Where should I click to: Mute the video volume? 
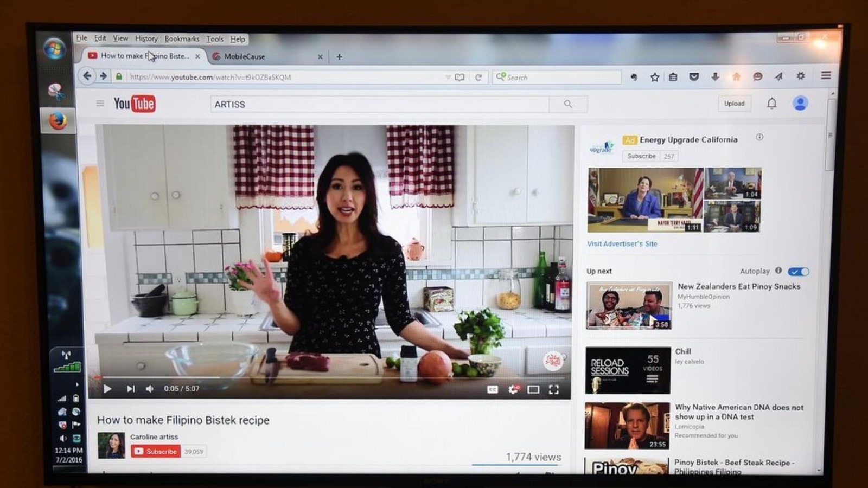150,389
